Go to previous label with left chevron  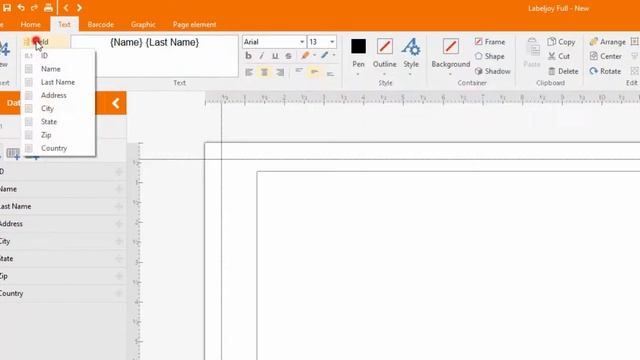tap(66, 7)
